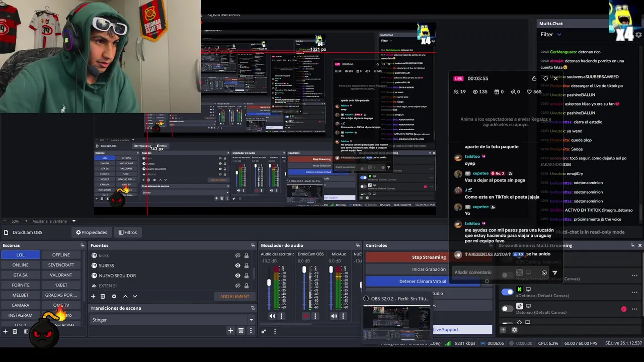644x362 pixels.
Task: Mute Mic/Aux speaker icon
Action: click(x=334, y=316)
